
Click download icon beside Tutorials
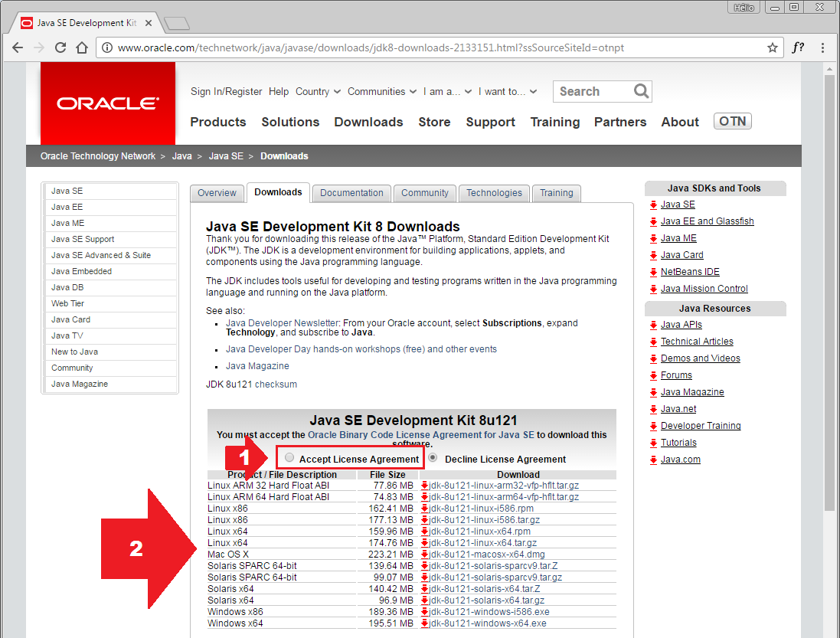click(653, 443)
